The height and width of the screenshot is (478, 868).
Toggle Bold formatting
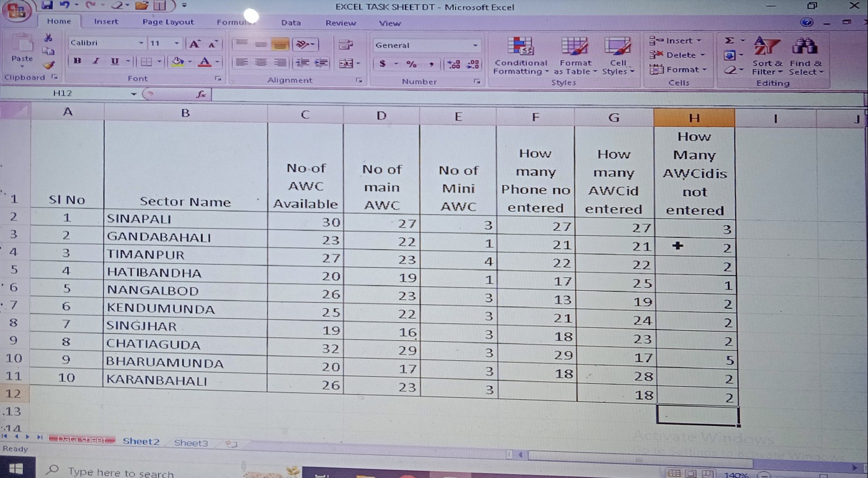pyautogui.click(x=77, y=61)
